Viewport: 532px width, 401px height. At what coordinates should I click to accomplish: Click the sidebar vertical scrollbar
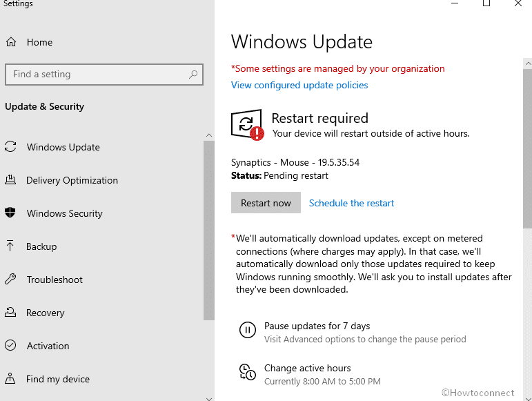point(209,228)
